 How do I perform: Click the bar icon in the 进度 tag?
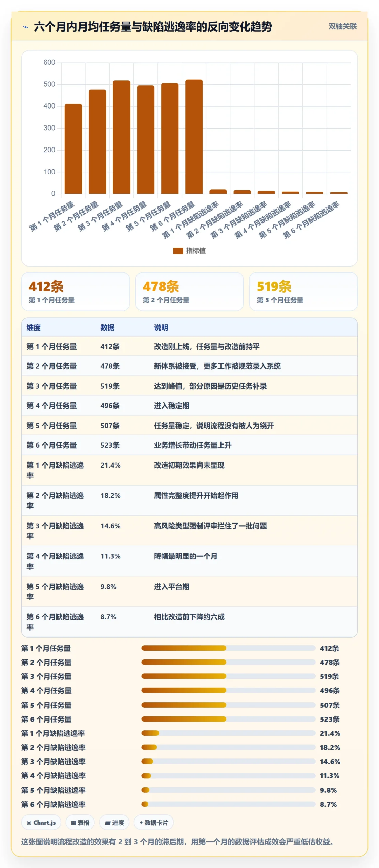point(107,823)
